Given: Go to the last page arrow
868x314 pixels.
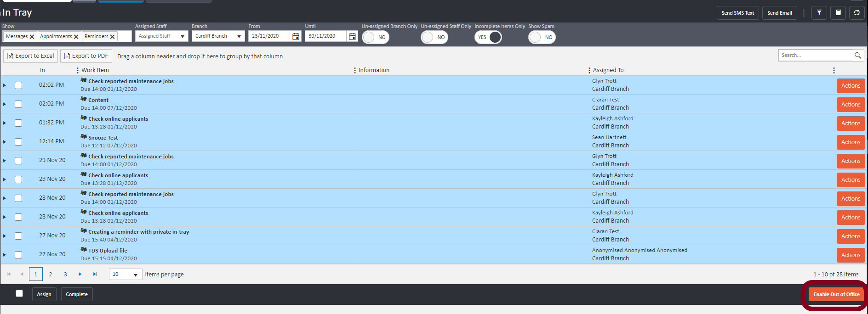Looking at the screenshot, I should pyautogui.click(x=95, y=274).
